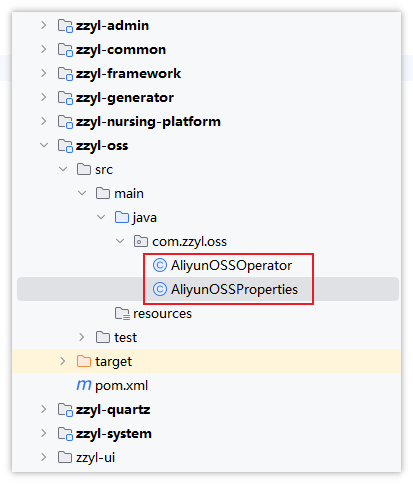Open the AliyunOSSOperator class
Viewport: 413px width, 484px height.
click(x=231, y=266)
